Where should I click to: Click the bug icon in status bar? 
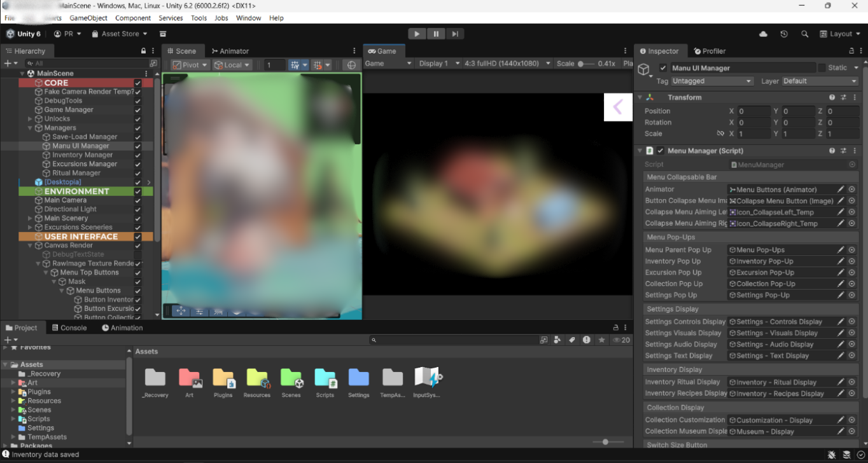coord(832,455)
